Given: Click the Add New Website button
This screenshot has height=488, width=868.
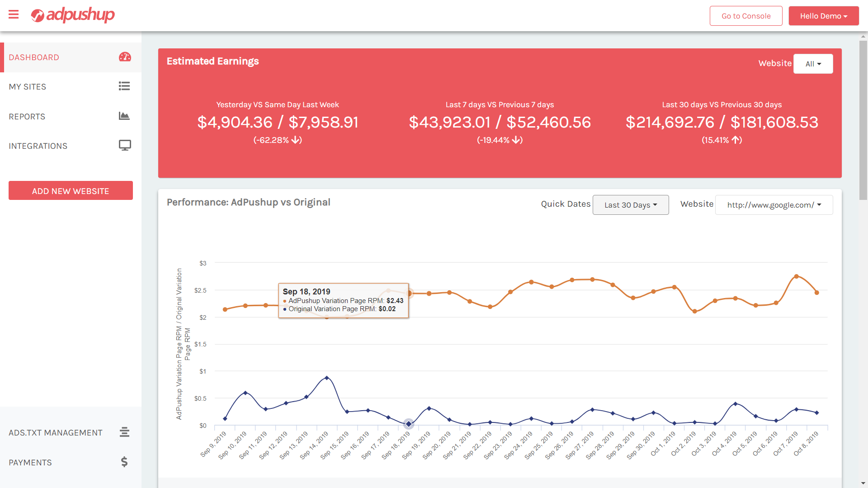Looking at the screenshot, I should point(71,191).
